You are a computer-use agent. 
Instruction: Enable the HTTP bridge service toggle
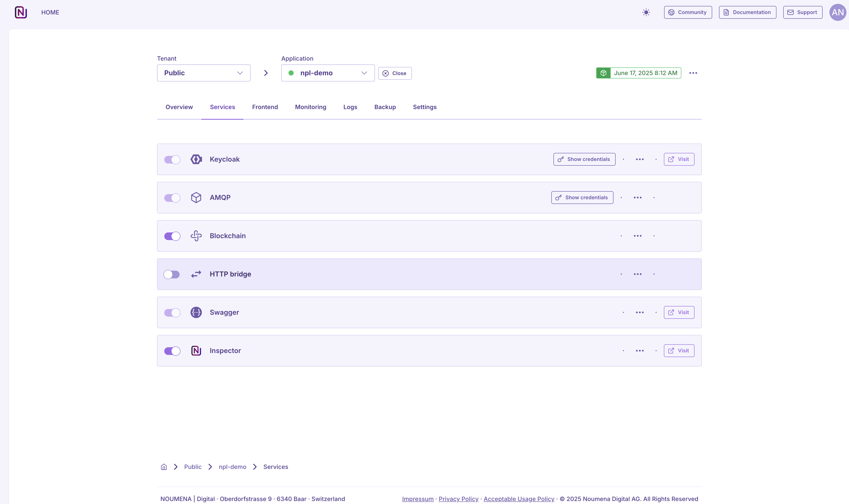coord(172,274)
